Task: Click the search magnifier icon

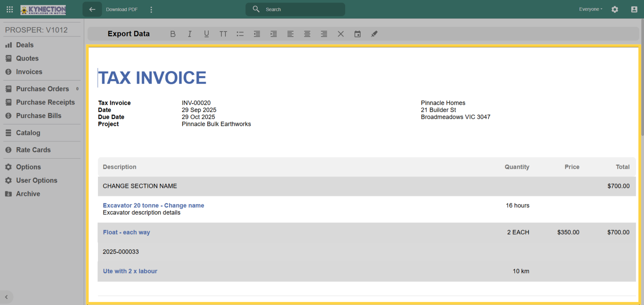Action: (x=256, y=9)
